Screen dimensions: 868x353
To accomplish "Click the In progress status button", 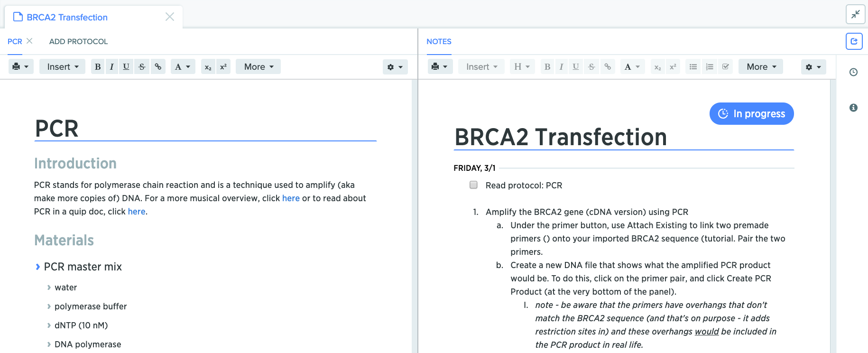I will pos(751,114).
